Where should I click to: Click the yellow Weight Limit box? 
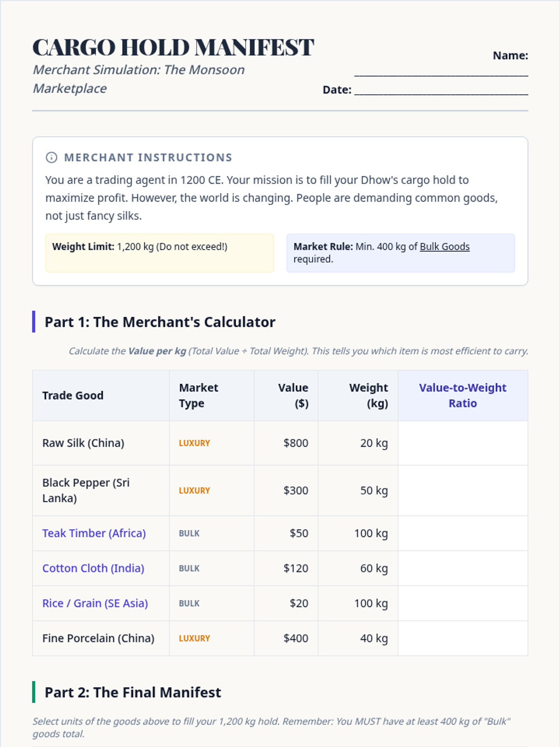159,253
